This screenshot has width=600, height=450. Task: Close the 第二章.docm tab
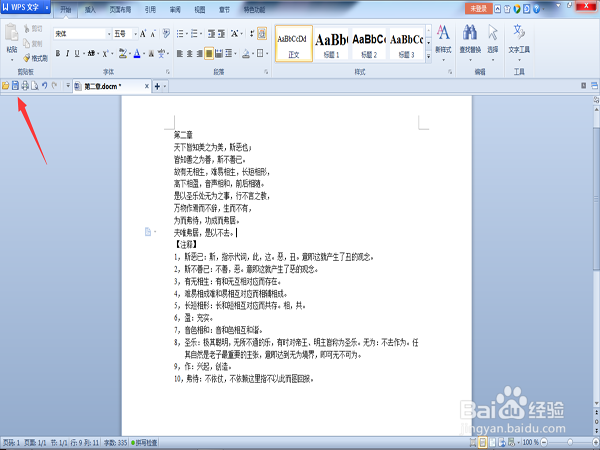[x=147, y=86]
